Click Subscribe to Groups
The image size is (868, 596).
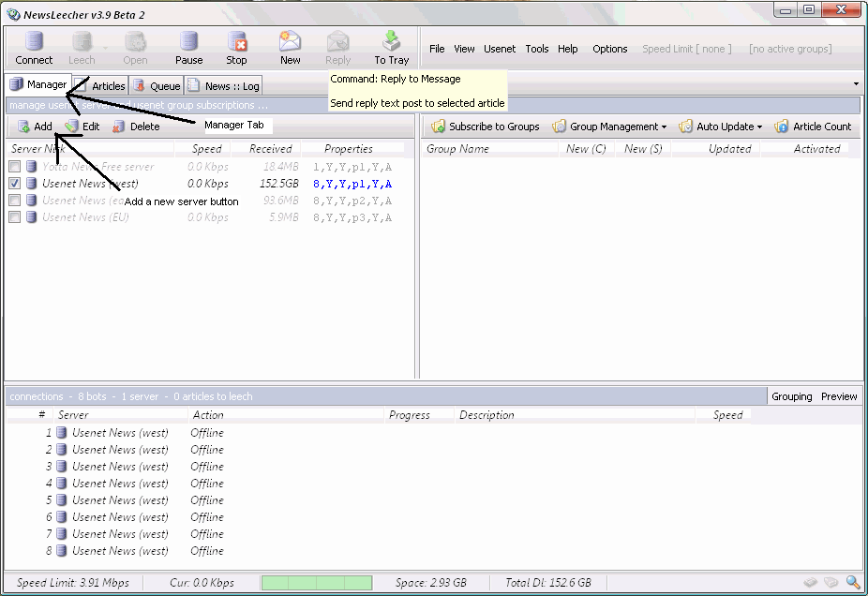(x=486, y=127)
